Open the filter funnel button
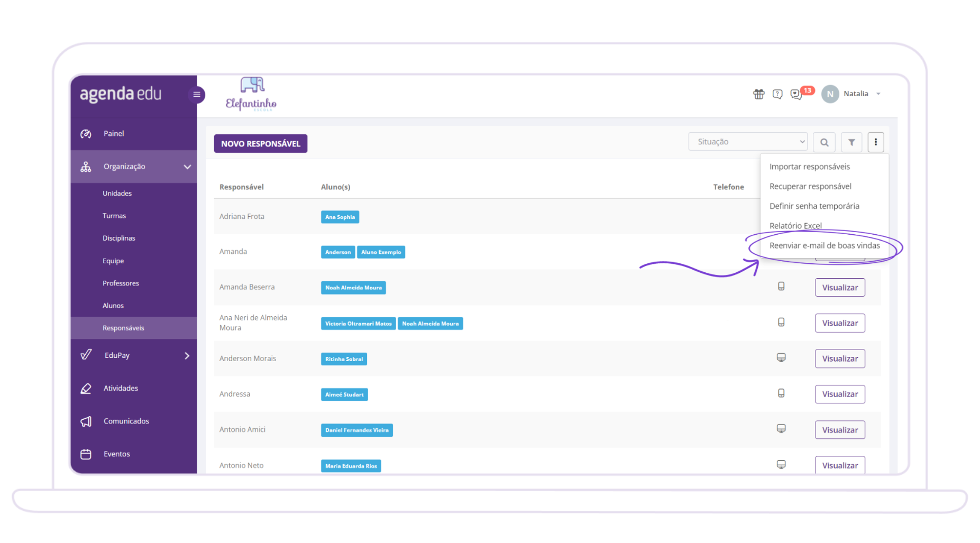Viewport: 980px width, 543px height. click(851, 142)
